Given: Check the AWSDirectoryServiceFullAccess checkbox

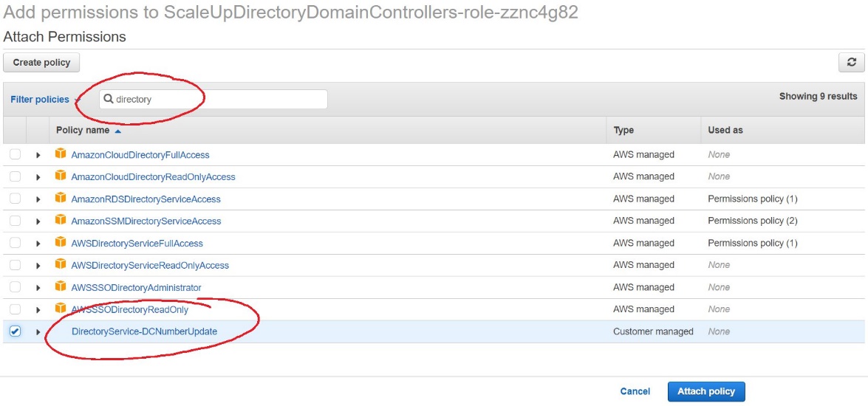Looking at the screenshot, I should 15,243.
